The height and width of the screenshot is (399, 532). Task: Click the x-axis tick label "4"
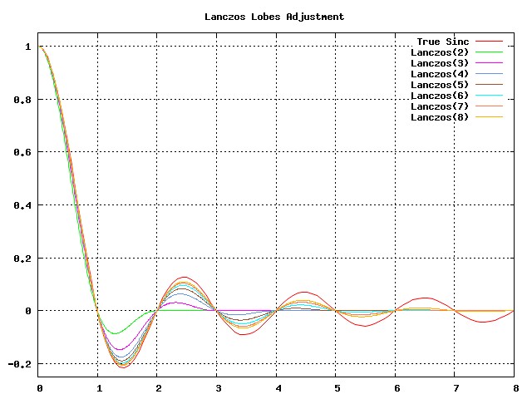click(x=277, y=387)
